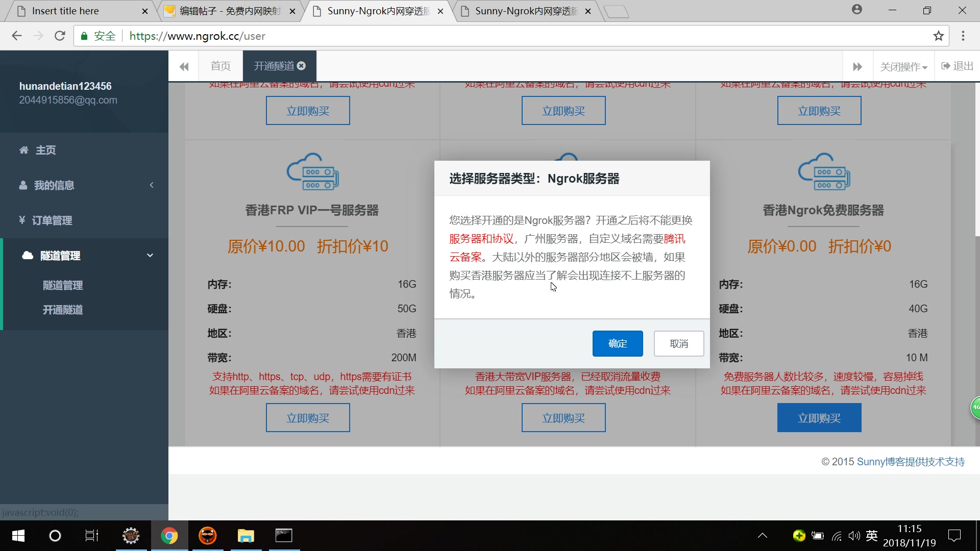
Task: Click the cloud-server icon of 香港Ngrok免费服务器
Action: point(824,172)
